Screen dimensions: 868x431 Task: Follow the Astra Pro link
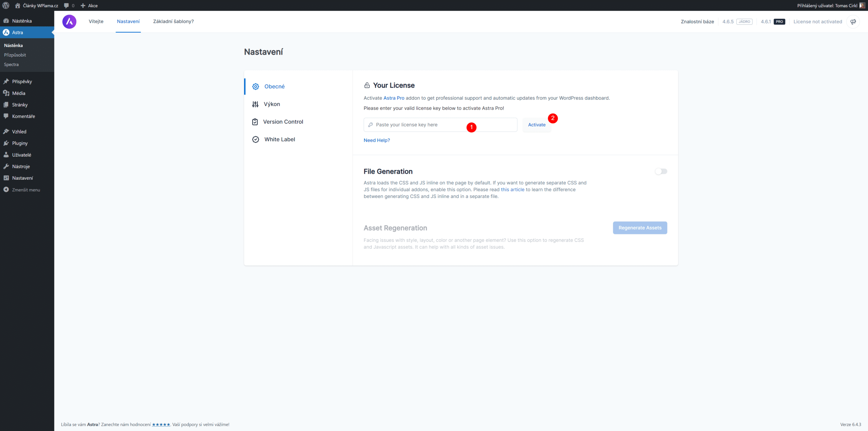(394, 98)
